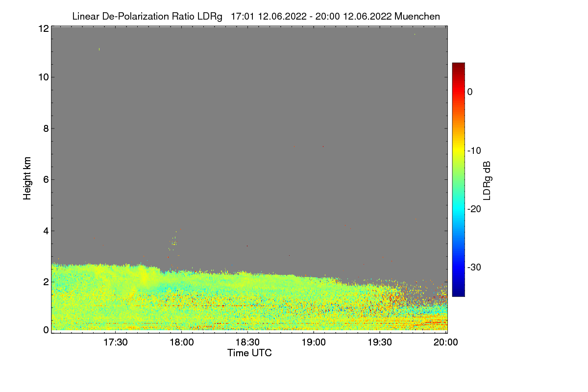Click the 'LDRg dB' colorbar label
Screen dimensions: 588x392
[487, 180]
